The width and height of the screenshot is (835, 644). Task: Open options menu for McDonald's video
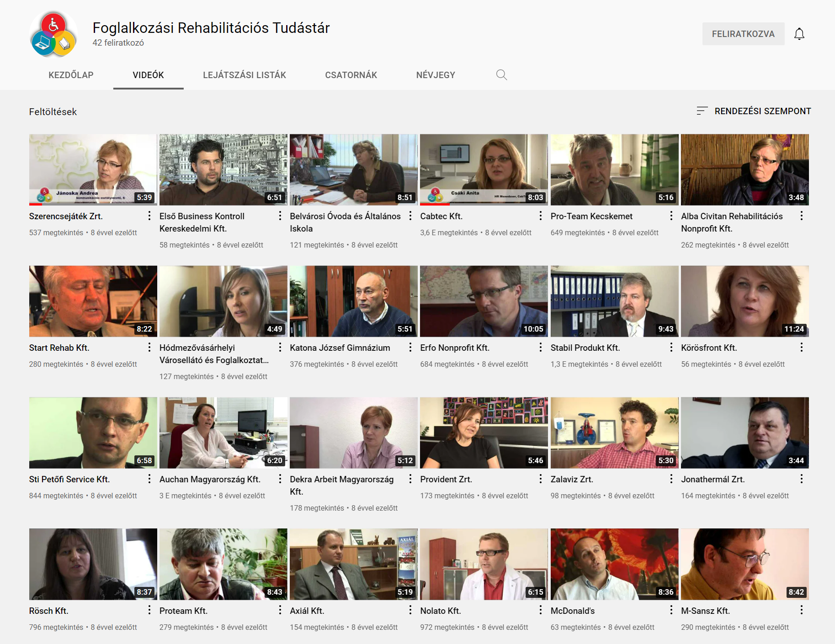coord(671,611)
